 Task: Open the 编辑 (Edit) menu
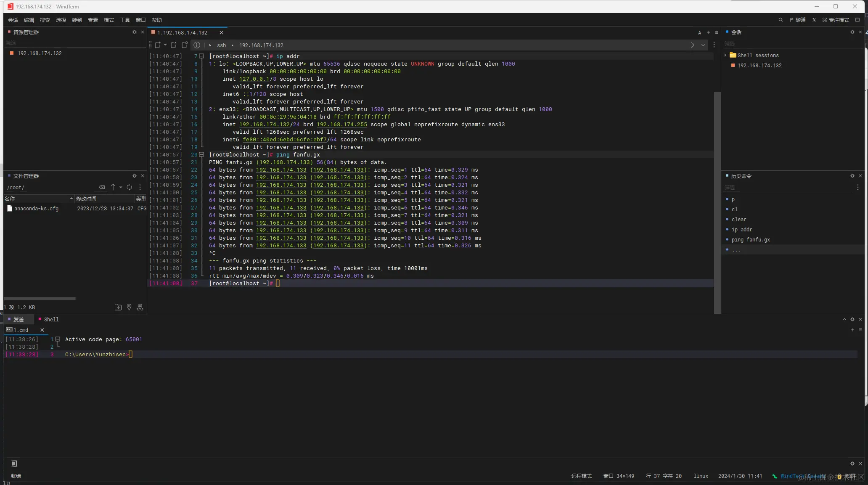pyautogui.click(x=29, y=20)
